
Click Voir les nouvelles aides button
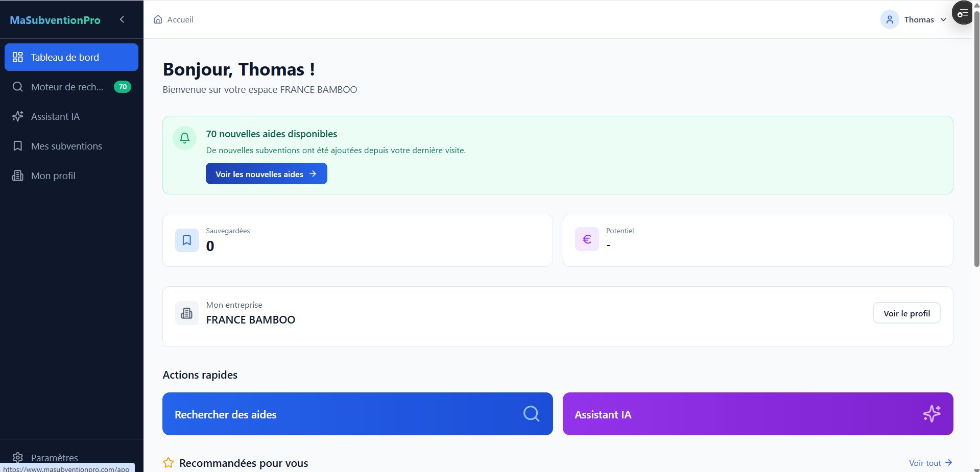[267, 173]
